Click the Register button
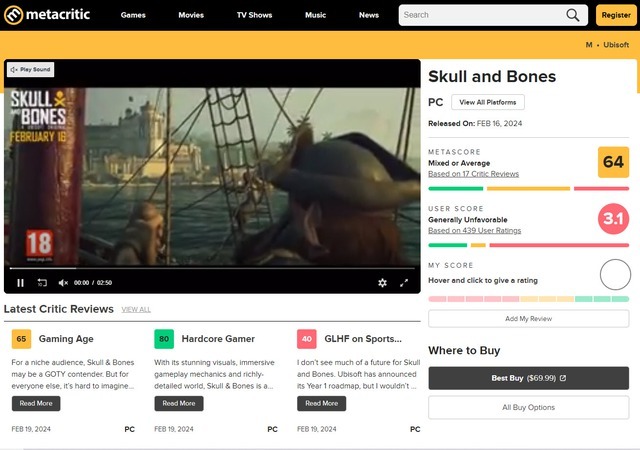Screen dimensions: 640x450 pos(615,15)
